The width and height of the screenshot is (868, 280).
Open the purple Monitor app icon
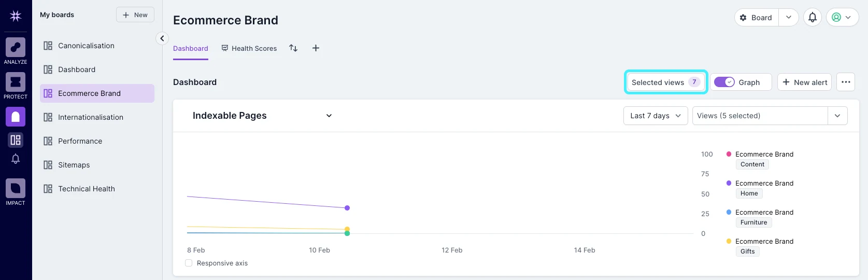[16, 117]
